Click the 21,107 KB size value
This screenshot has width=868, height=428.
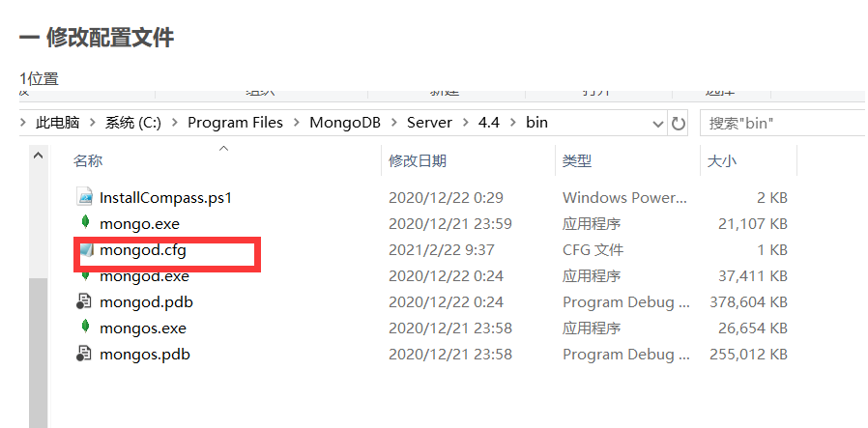coord(752,223)
